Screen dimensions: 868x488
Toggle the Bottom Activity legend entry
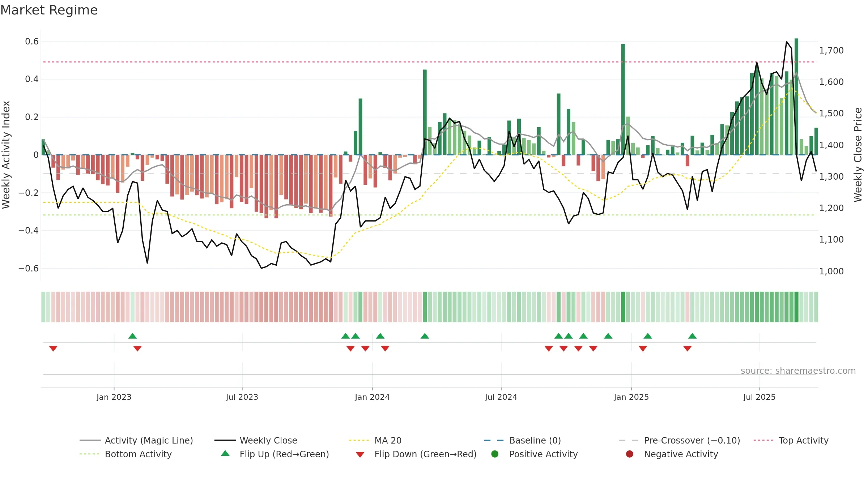point(125,454)
